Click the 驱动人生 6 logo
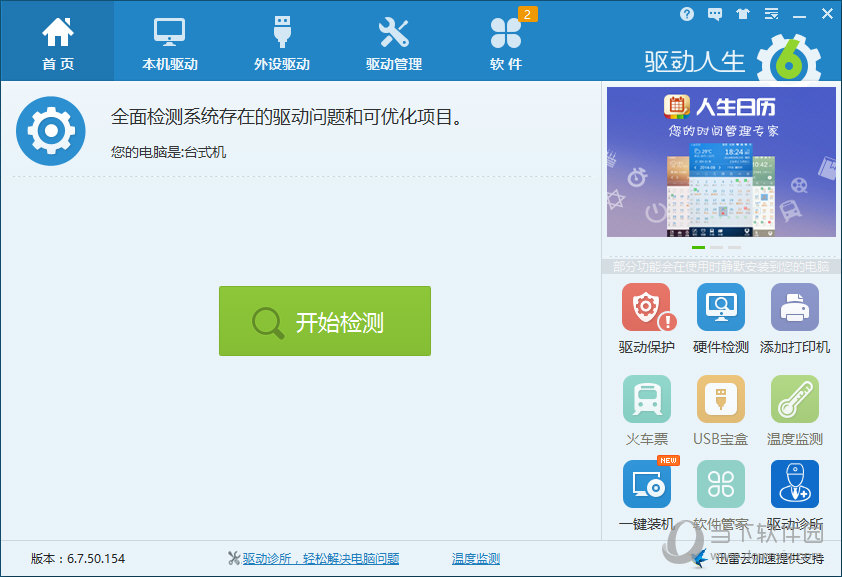The image size is (842, 577). (x=733, y=60)
